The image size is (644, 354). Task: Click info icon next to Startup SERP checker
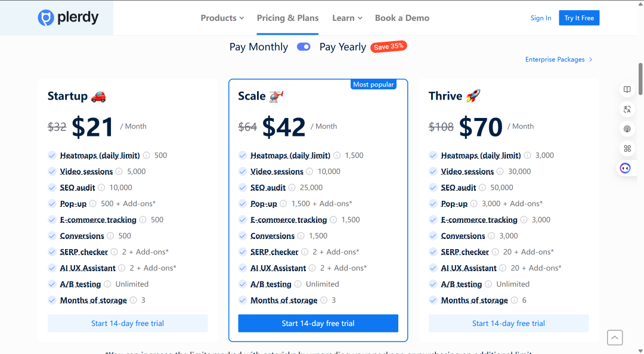pos(114,251)
